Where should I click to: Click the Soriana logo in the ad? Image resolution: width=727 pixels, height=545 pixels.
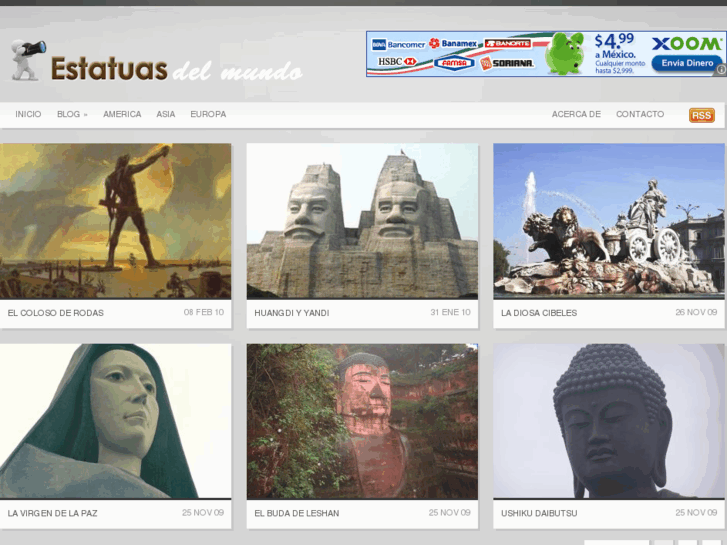click(507, 63)
